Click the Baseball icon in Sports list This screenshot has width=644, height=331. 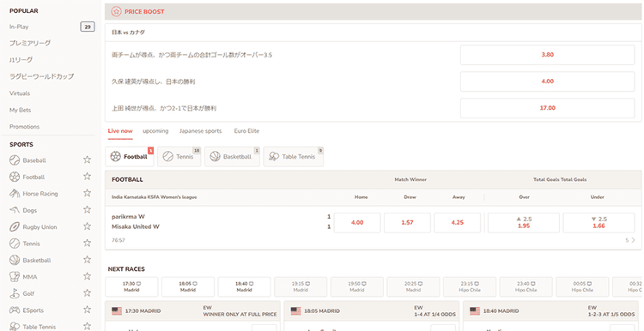(x=15, y=160)
